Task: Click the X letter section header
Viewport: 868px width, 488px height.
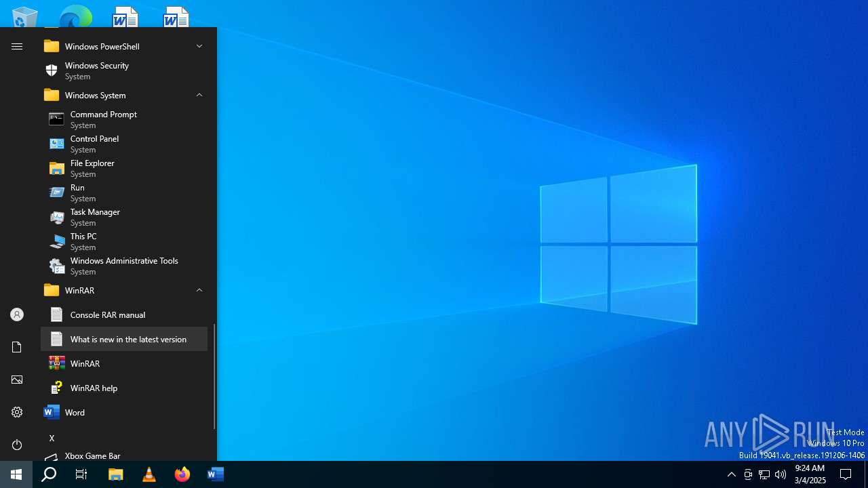Action: pyautogui.click(x=52, y=438)
